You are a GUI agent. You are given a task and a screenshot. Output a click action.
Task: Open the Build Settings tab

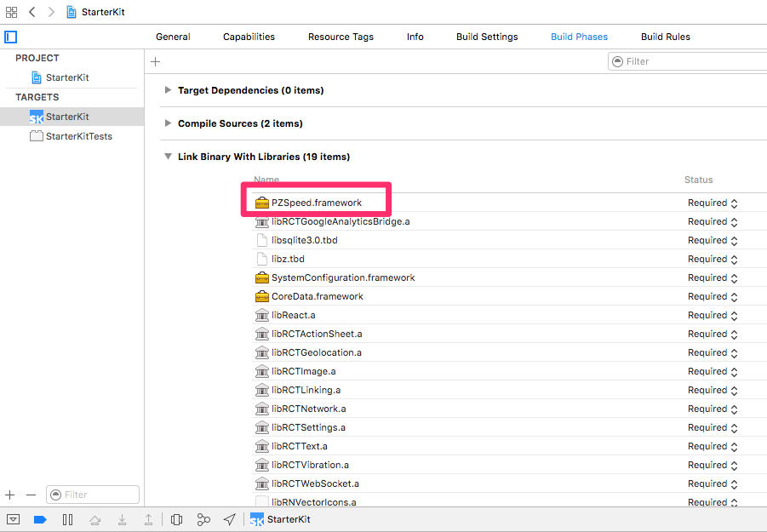(487, 37)
